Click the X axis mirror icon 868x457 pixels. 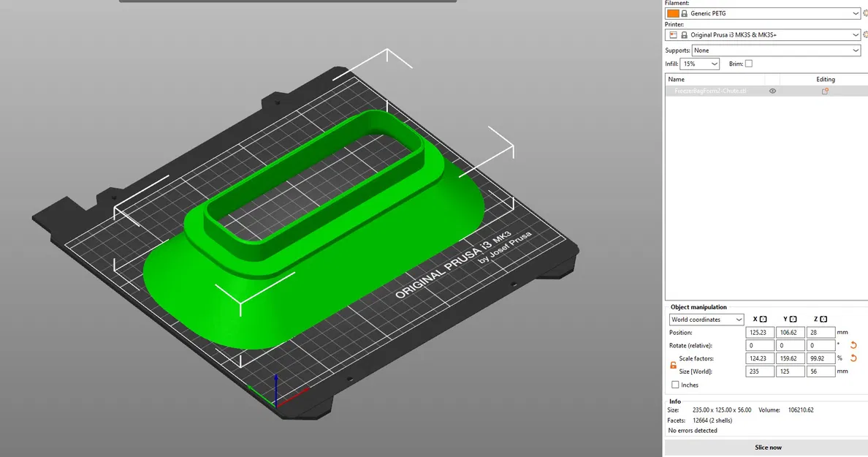(763, 319)
